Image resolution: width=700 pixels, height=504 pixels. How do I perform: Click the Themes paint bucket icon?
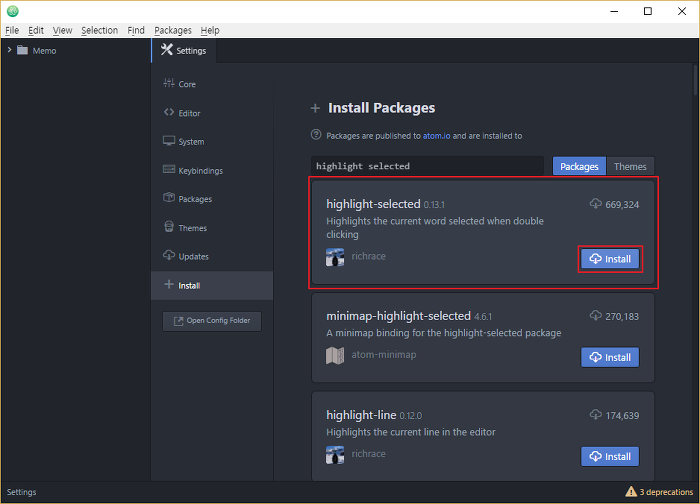pos(169,226)
